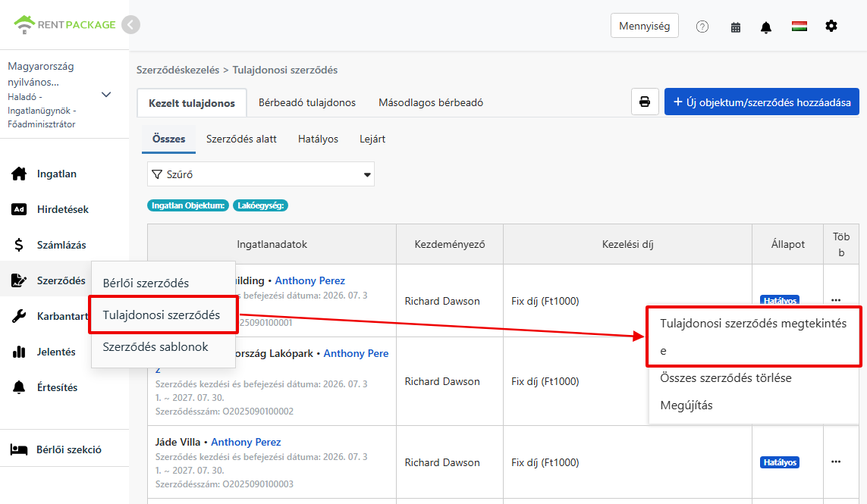The height and width of the screenshot is (504, 867).
Task: Select the Hatályos sub-tab
Action: (318, 139)
